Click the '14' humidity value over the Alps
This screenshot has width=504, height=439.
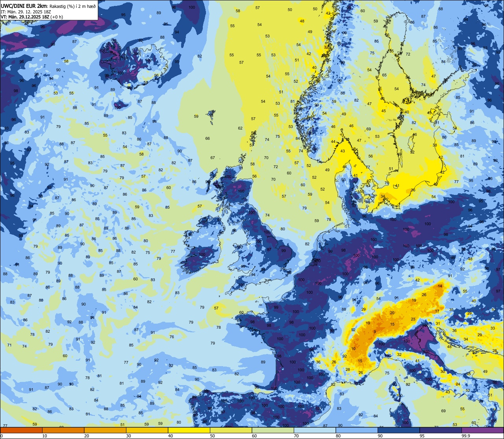point(440,286)
